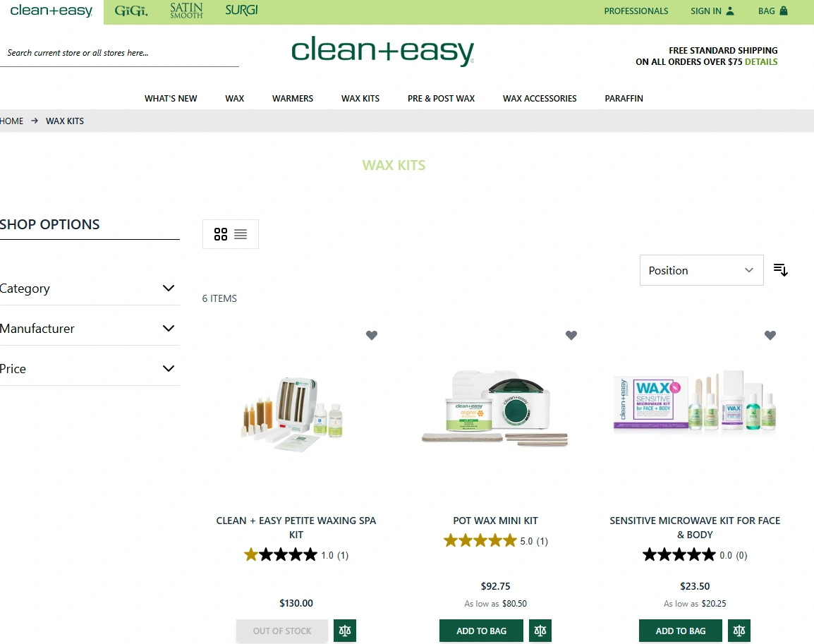Click clean+easy tab logo in top bar
814x644 pixels.
click(51, 11)
